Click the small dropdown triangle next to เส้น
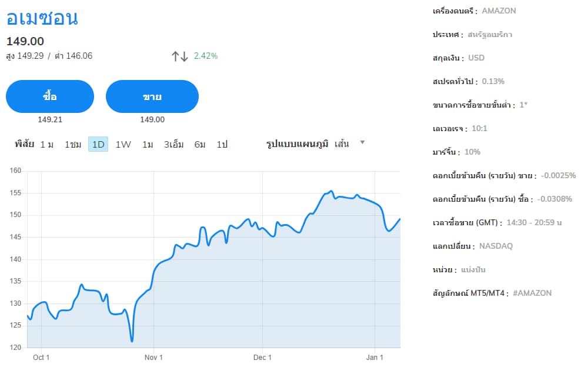This screenshot has height=367, width=588. coord(363,142)
